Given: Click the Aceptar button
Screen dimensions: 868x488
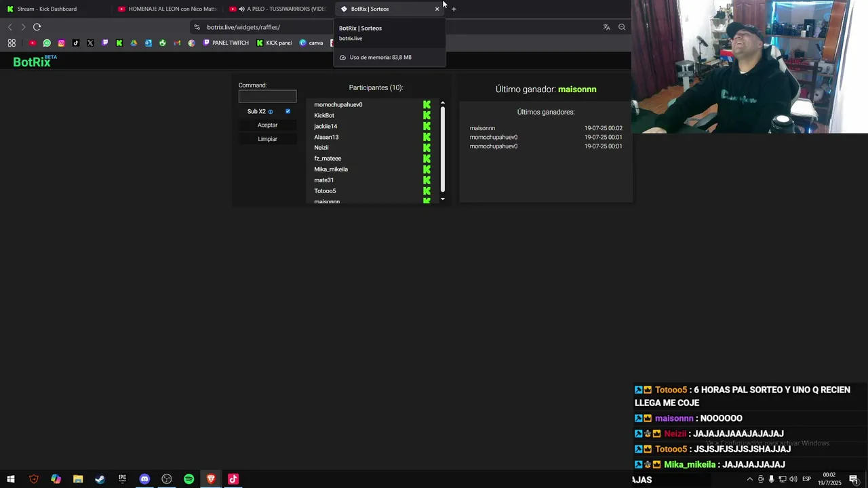Looking at the screenshot, I should point(267,125).
